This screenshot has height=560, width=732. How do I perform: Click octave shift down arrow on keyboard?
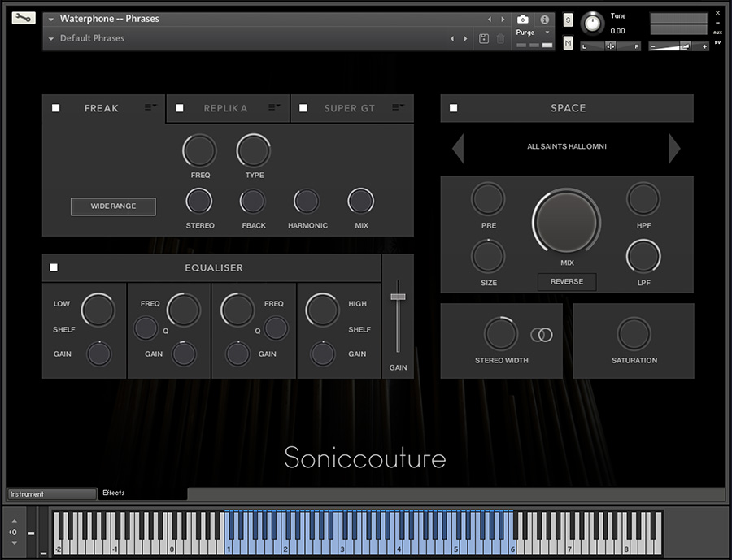click(x=14, y=543)
